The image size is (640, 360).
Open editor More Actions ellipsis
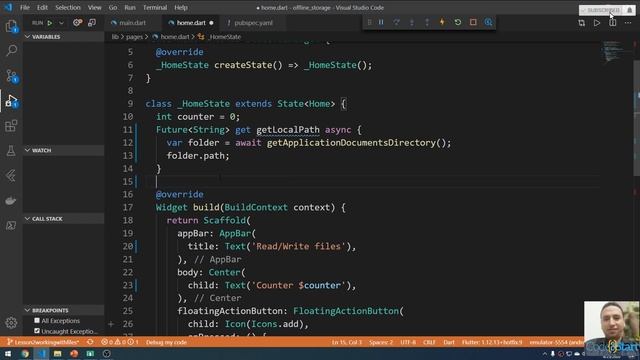[x=628, y=23]
